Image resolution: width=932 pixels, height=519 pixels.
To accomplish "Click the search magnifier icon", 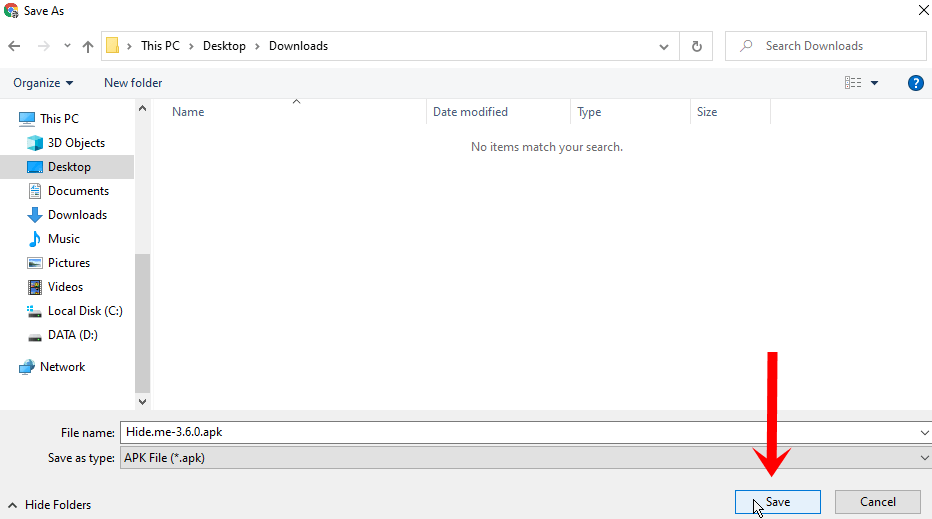I will [746, 46].
